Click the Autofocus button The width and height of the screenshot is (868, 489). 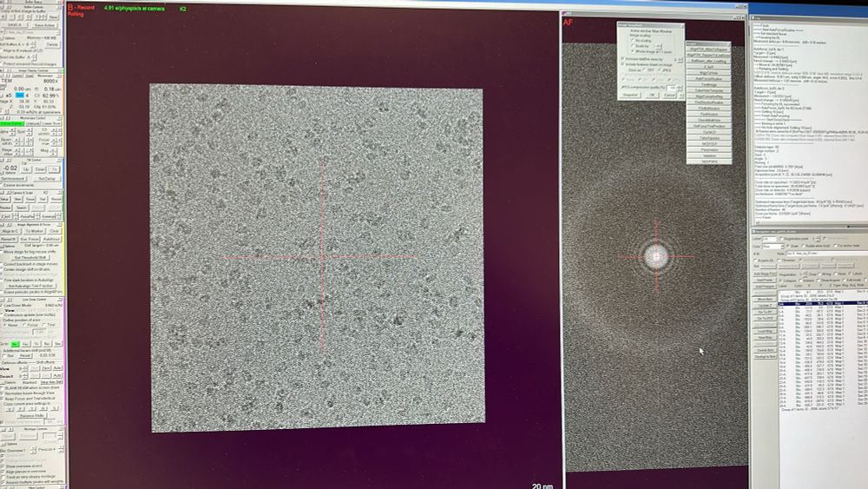52,239
